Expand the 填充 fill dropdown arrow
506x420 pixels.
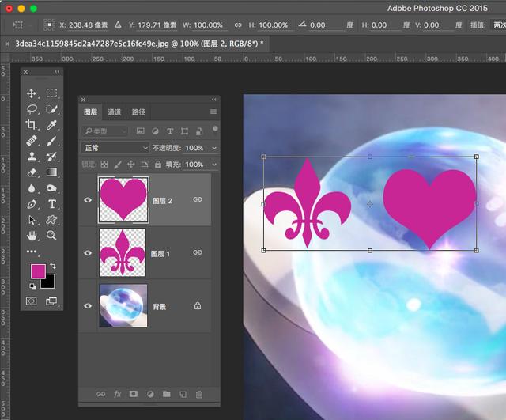click(x=214, y=165)
